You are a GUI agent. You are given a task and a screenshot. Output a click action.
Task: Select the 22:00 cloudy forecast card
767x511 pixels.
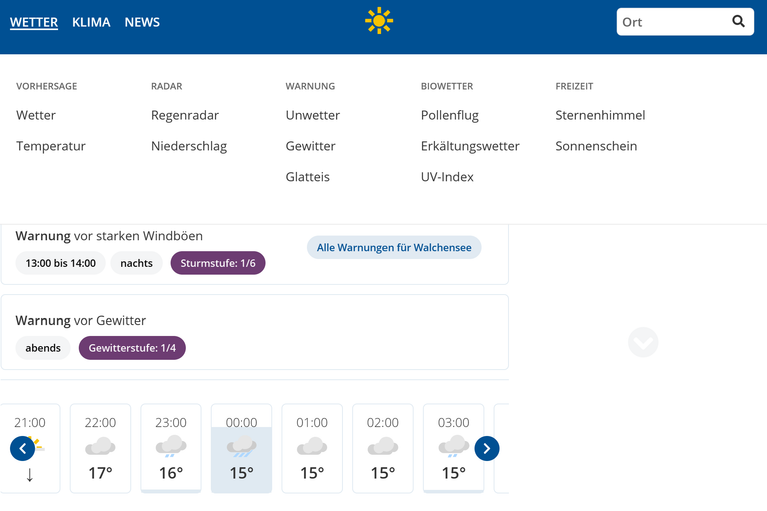point(100,448)
